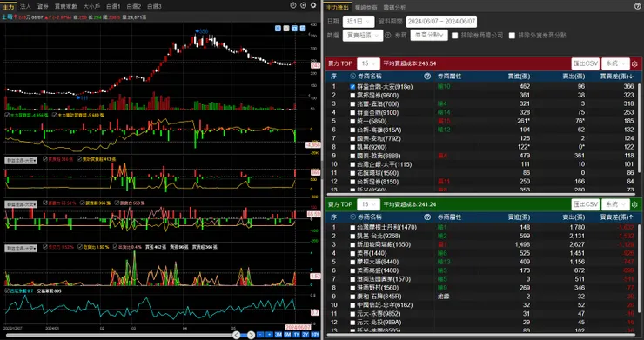This screenshot has height=340, width=644.
Task: Open the 系統 dropdown in buyer header
Action: coord(615,64)
